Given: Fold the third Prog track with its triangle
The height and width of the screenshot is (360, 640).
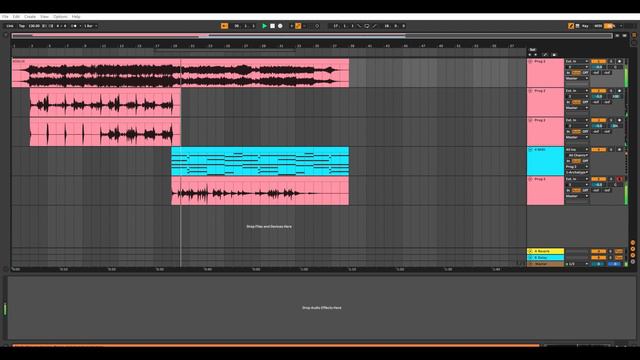Looking at the screenshot, I should (531, 120).
